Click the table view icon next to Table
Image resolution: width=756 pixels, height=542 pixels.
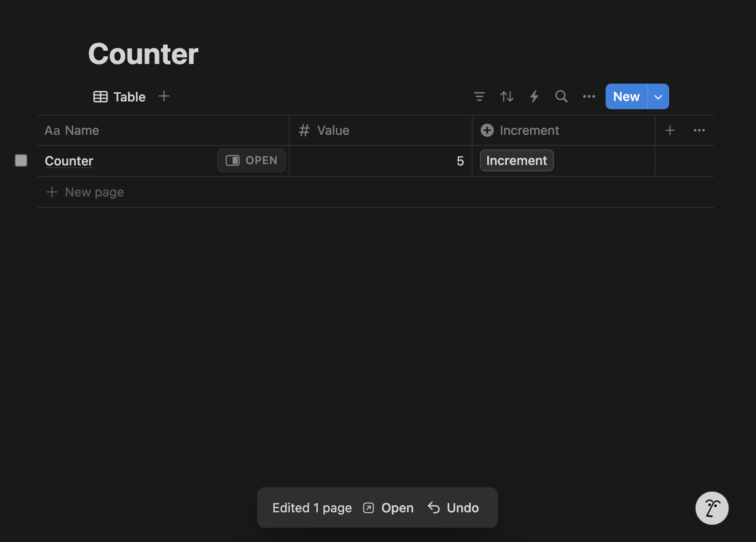click(100, 96)
